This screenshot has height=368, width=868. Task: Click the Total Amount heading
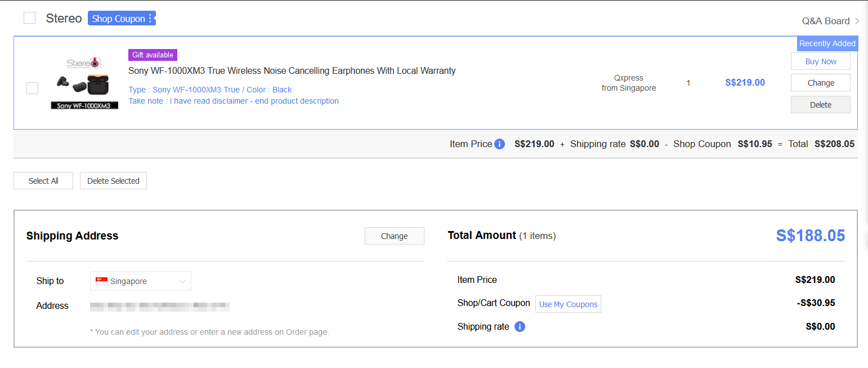pos(482,235)
